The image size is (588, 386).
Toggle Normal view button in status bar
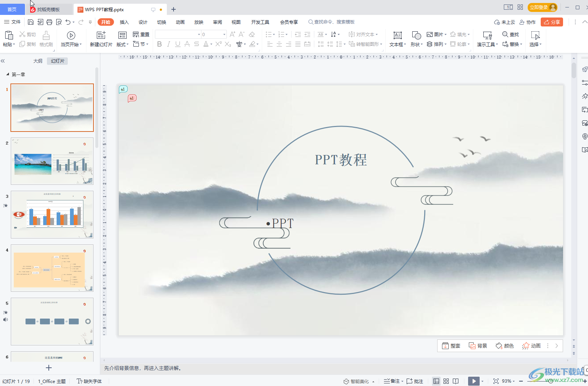[436, 381]
